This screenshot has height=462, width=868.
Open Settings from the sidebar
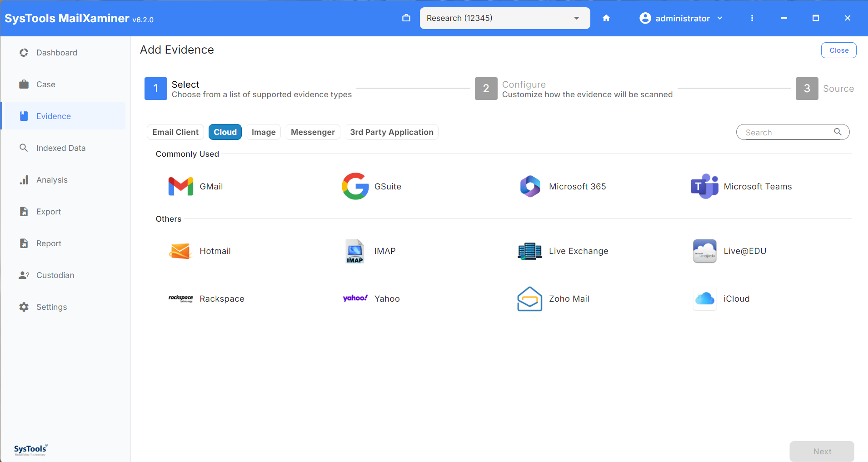64,307
